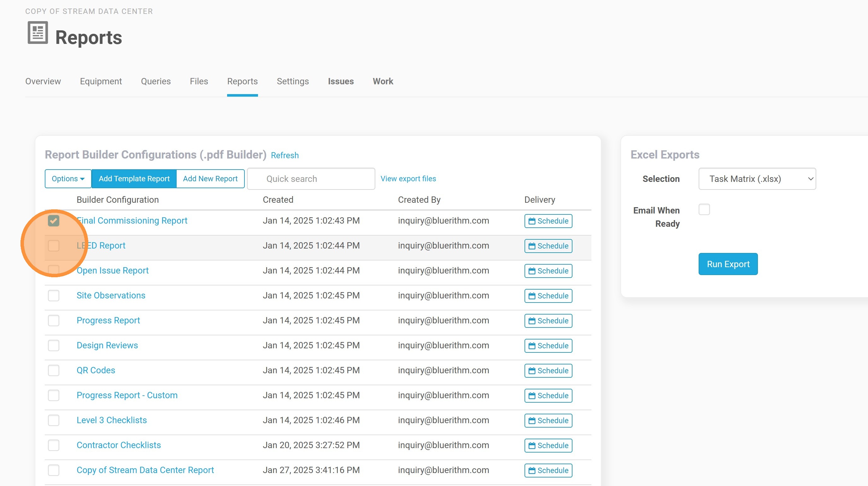The width and height of the screenshot is (868, 486).
Task: Uncheck the Final Commissioning Report checkbox
Action: 54,220
